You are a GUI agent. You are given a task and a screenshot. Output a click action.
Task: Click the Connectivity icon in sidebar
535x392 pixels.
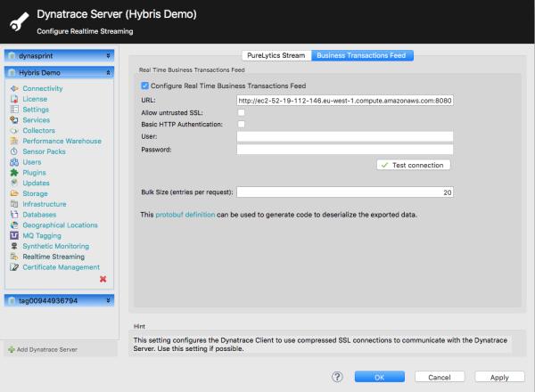(x=14, y=88)
